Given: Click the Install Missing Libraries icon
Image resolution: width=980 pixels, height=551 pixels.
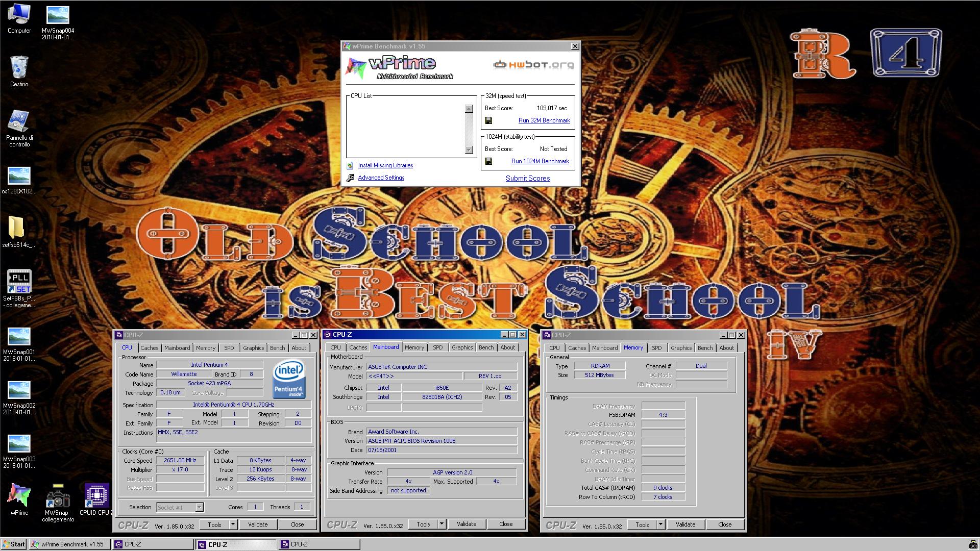Looking at the screenshot, I should click(x=350, y=165).
